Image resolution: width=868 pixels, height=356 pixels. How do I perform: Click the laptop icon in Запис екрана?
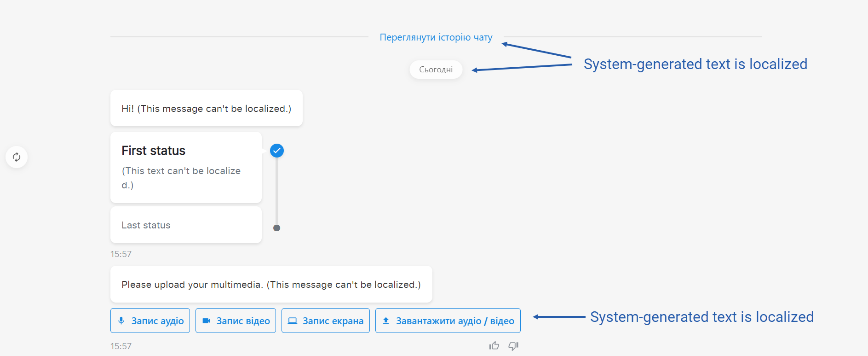[x=293, y=321]
